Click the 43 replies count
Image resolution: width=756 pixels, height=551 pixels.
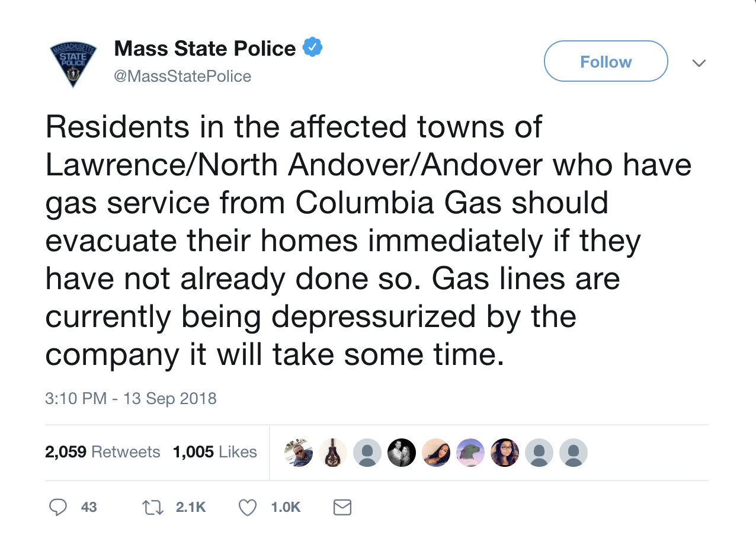(x=88, y=507)
